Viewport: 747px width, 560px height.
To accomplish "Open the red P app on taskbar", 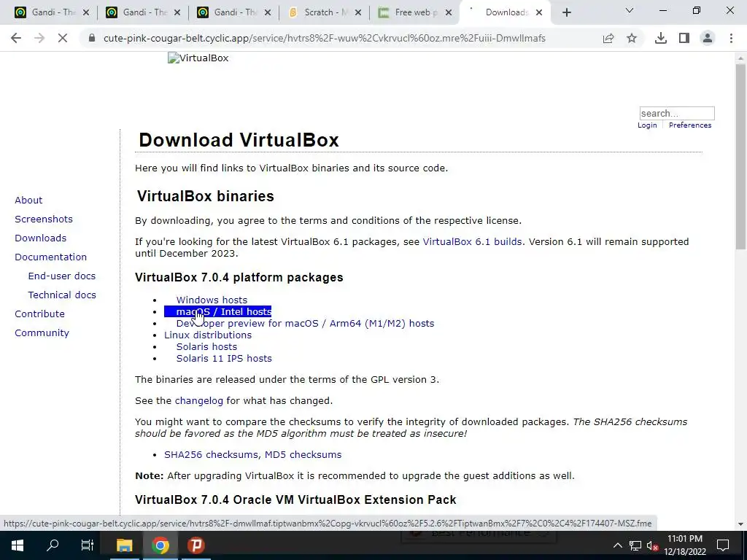I will pyautogui.click(x=196, y=545).
